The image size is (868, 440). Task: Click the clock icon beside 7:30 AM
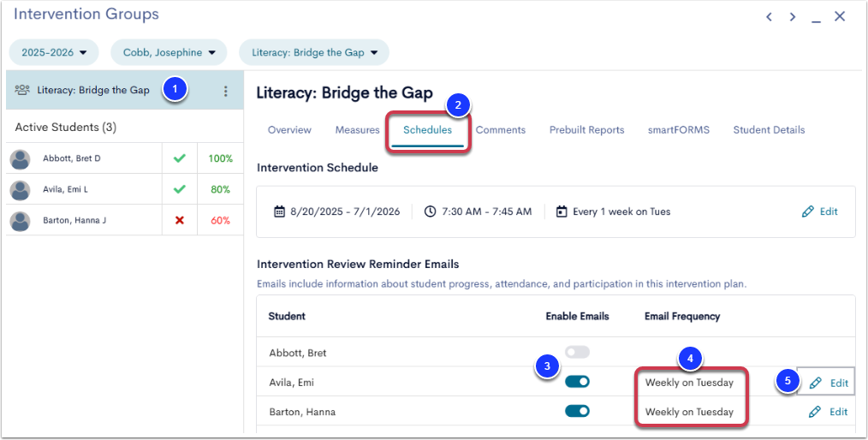point(430,211)
